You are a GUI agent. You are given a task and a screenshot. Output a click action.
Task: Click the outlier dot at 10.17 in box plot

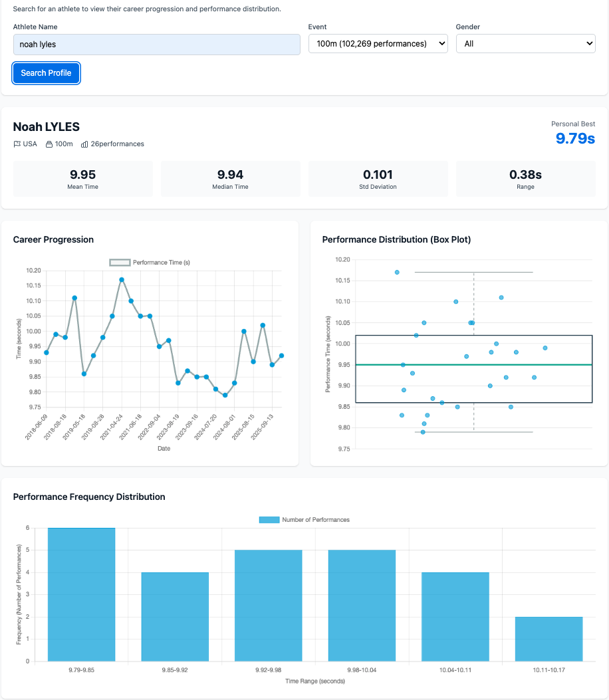(397, 273)
